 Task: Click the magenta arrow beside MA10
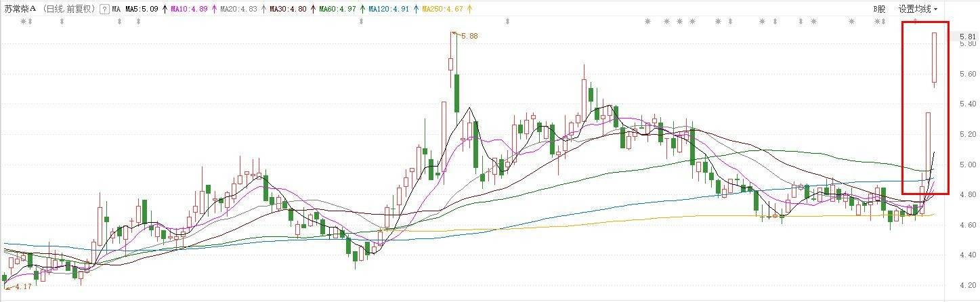[215, 9]
